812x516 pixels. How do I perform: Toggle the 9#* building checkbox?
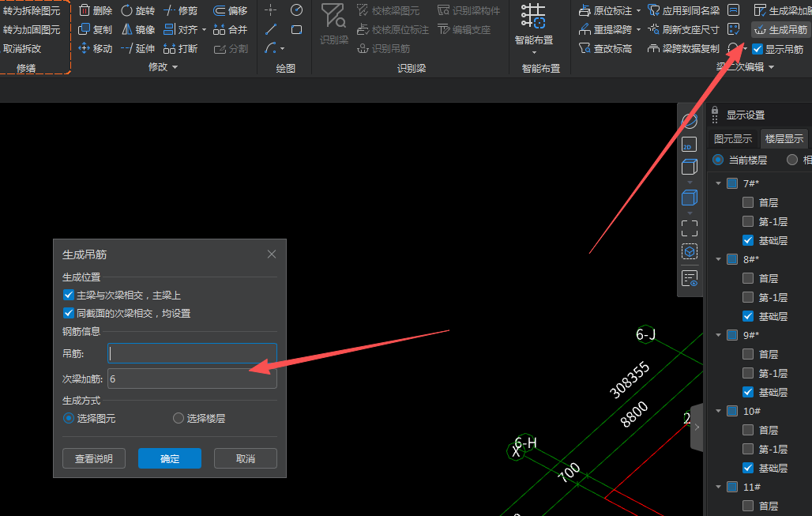tap(732, 335)
